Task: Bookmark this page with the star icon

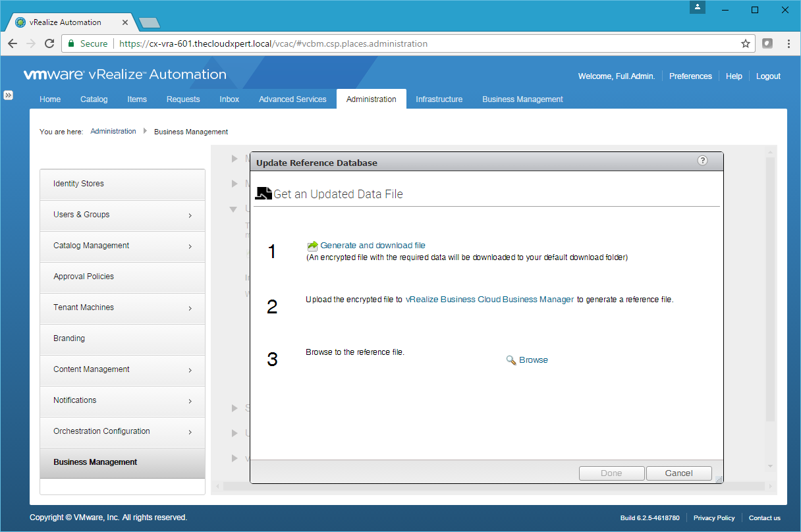Action: tap(745, 44)
